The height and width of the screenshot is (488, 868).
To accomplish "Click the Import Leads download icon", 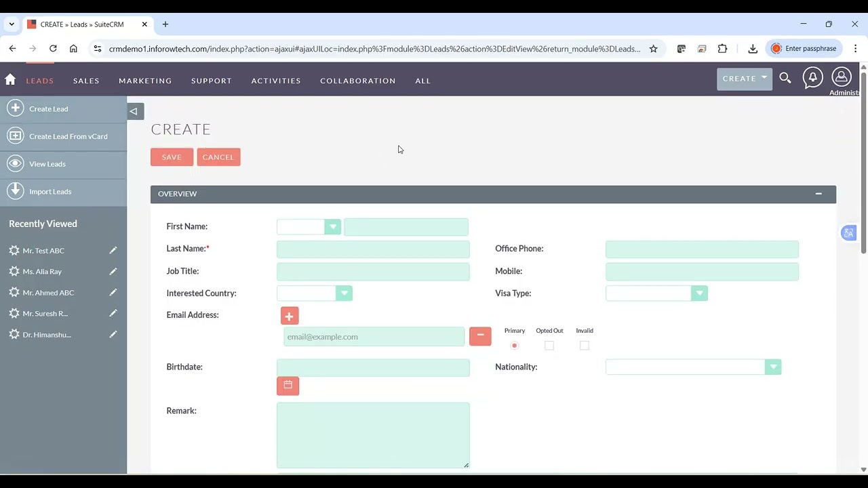I will (15, 192).
